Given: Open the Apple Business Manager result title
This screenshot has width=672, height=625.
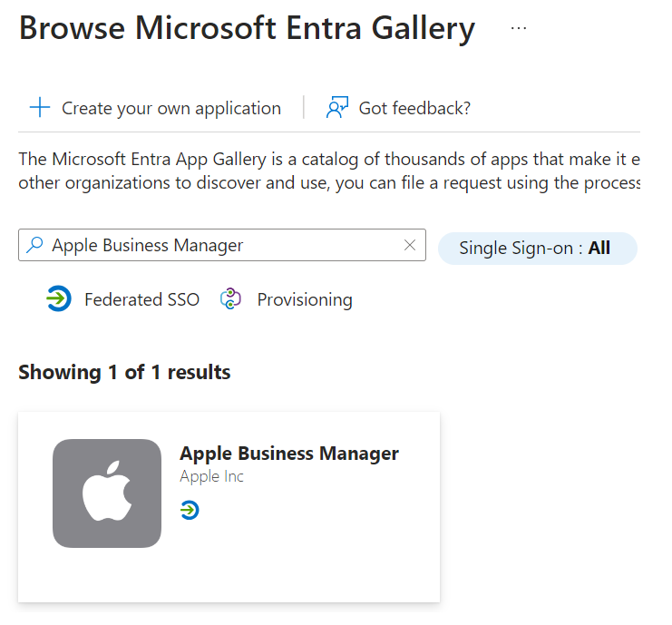Looking at the screenshot, I should pos(289,454).
